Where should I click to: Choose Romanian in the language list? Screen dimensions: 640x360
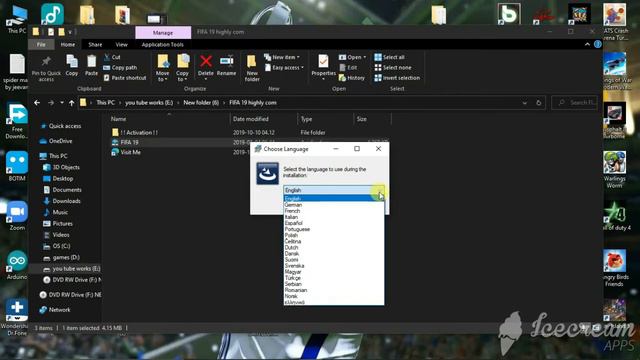(x=333, y=290)
